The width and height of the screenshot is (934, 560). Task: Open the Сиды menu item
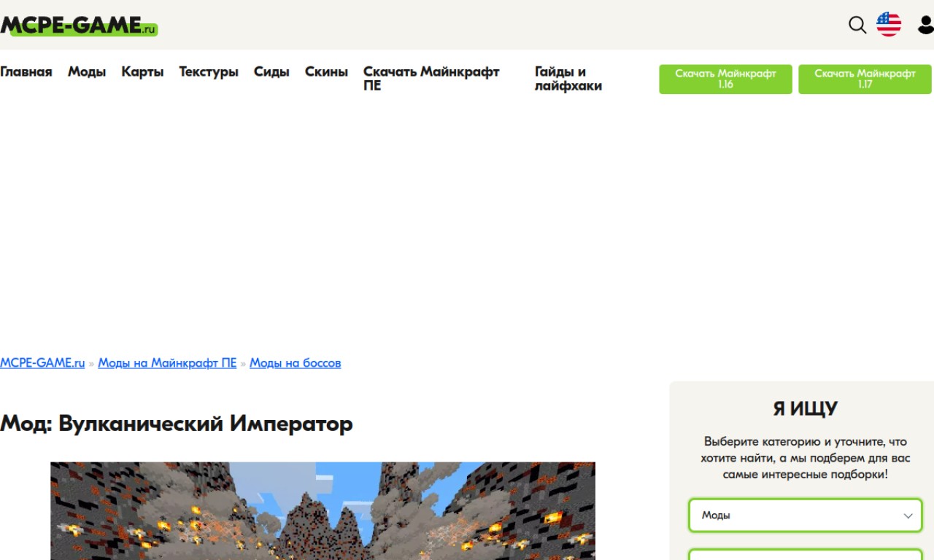pos(271,71)
